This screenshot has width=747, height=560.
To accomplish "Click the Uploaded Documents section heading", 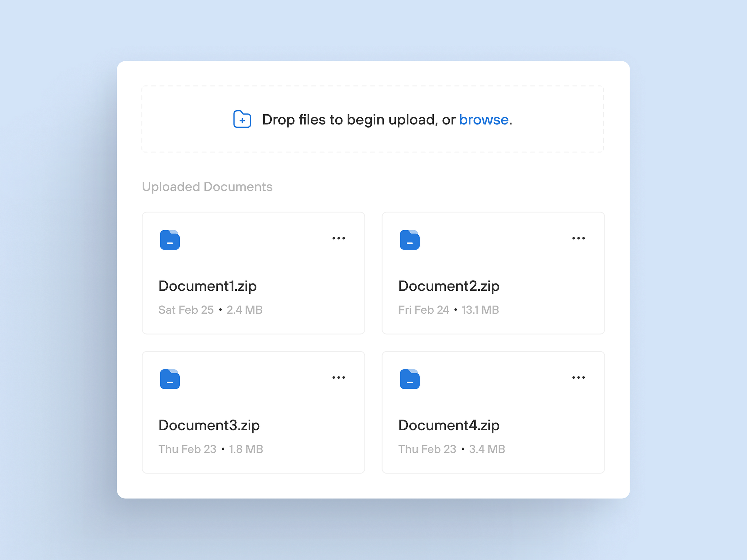I will pyautogui.click(x=207, y=186).
